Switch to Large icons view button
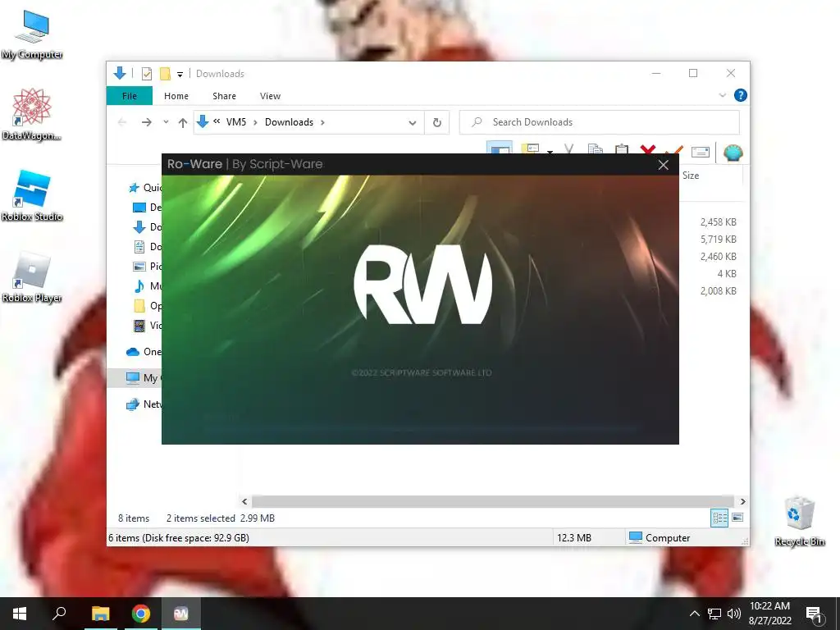Viewport: 840px width, 630px height. 737,518
